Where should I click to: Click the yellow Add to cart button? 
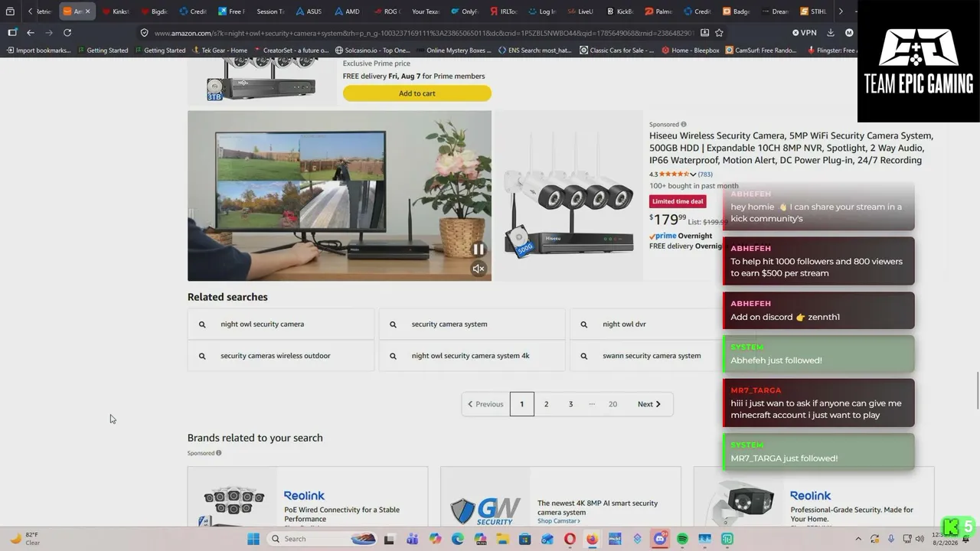[417, 93]
